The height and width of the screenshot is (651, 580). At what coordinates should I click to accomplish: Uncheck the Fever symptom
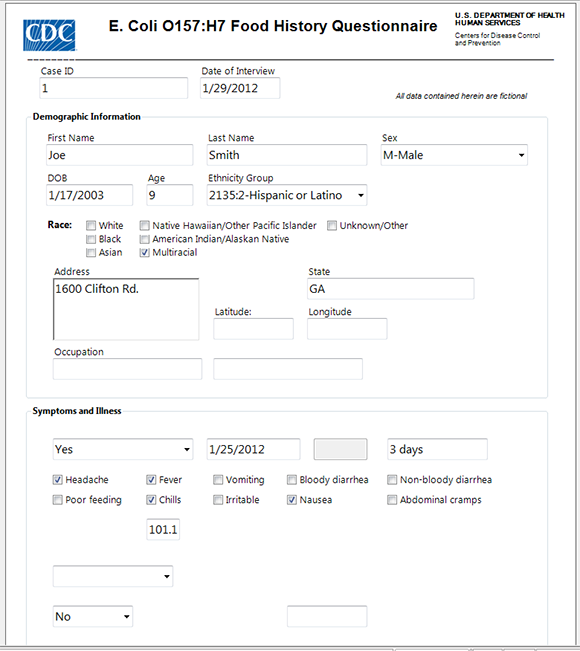coord(151,480)
